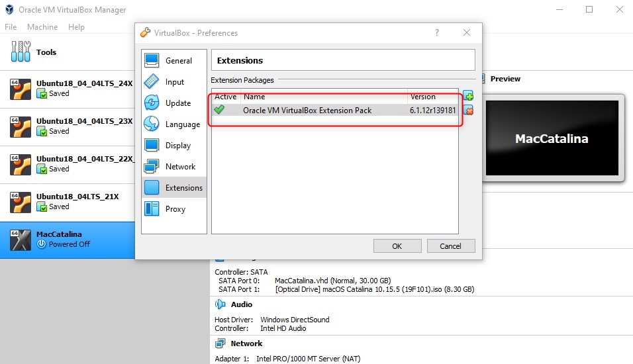This screenshot has height=364, width=633.
Task: Select Ubuntu18_04LTS_21X in the VM list
Action: [x=68, y=202]
